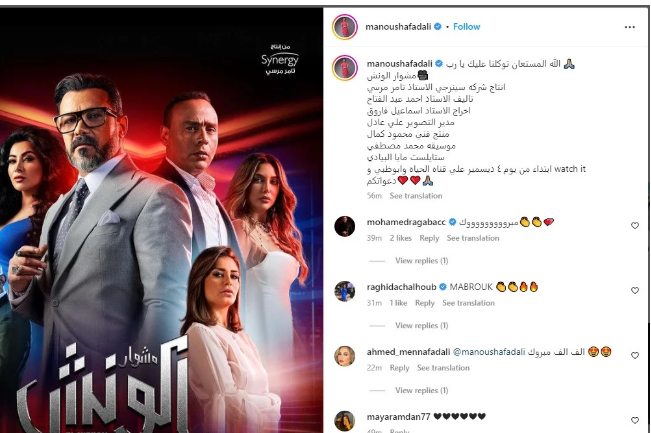Open ahmed_mennafadali's profile avatar
The image size is (651, 433).
coord(345,356)
